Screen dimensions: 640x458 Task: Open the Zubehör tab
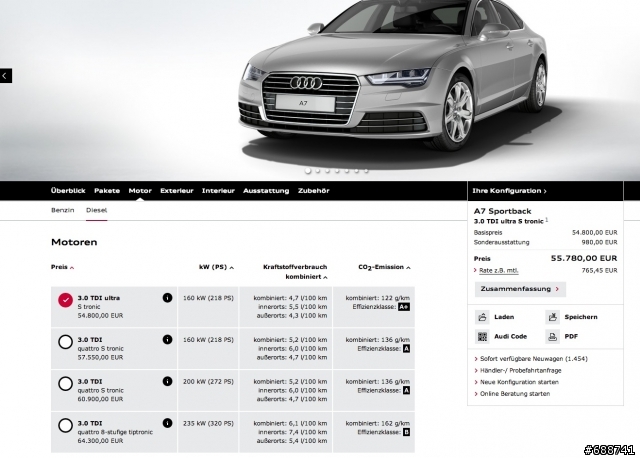pos(313,191)
